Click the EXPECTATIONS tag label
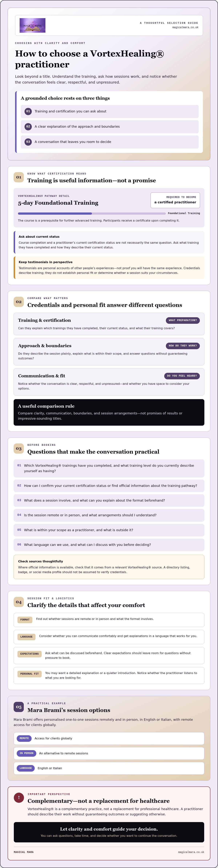This screenshot has width=218, height=868. (29, 654)
